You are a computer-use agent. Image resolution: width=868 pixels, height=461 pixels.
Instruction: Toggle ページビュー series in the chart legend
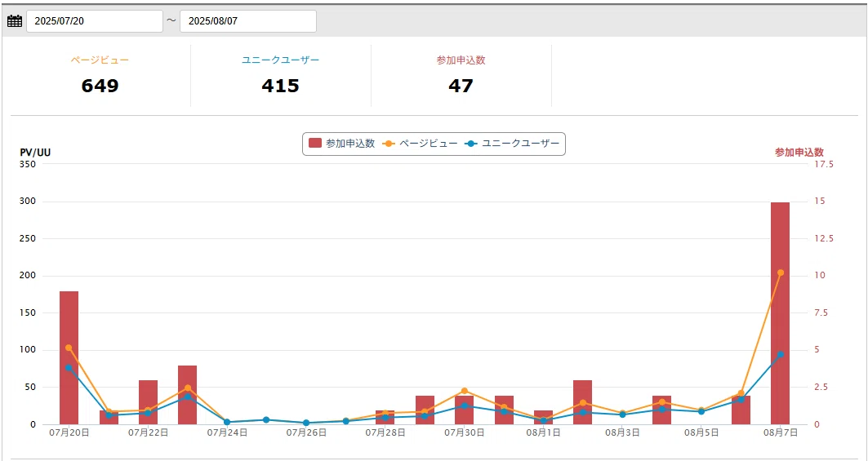coord(421,144)
